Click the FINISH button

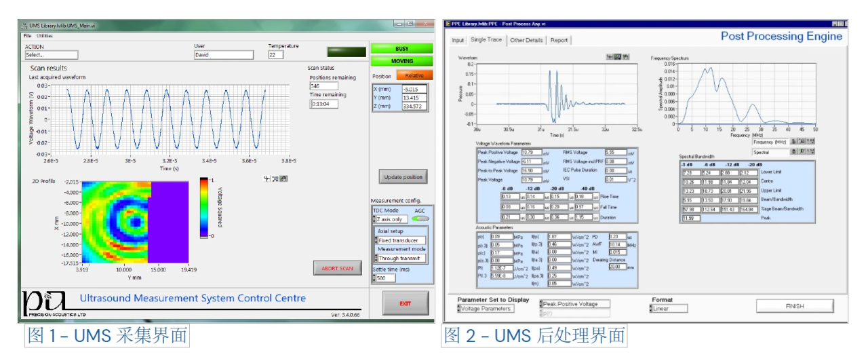[x=795, y=306]
